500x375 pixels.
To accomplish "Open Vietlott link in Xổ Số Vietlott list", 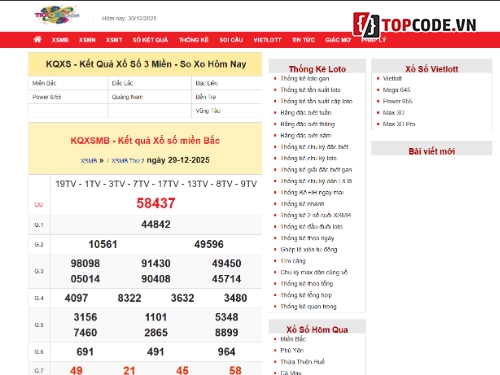I will click(x=392, y=78).
